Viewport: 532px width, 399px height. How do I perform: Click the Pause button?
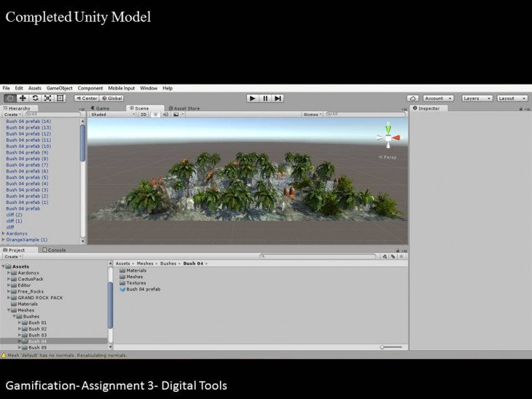point(265,98)
